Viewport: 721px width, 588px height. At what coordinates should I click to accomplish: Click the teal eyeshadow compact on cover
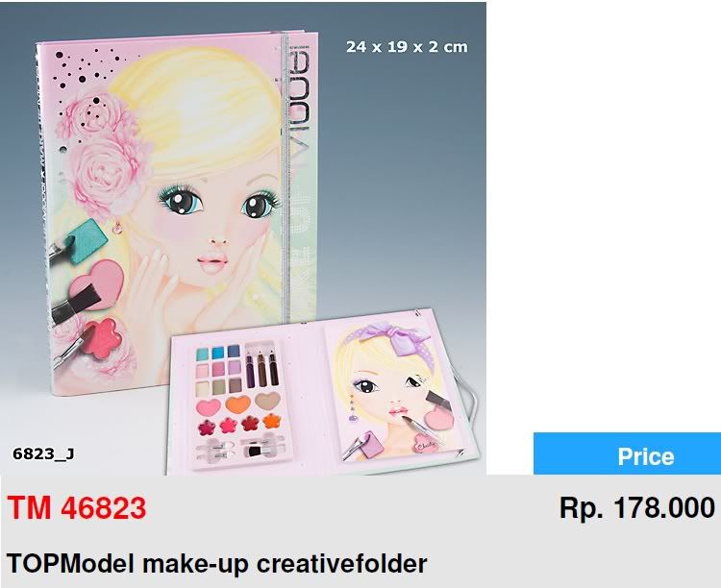(x=86, y=242)
